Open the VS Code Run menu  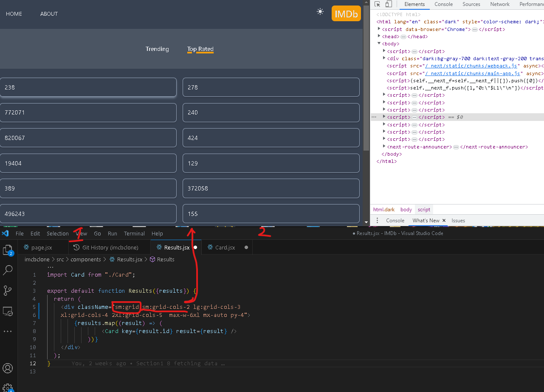pyautogui.click(x=113, y=233)
